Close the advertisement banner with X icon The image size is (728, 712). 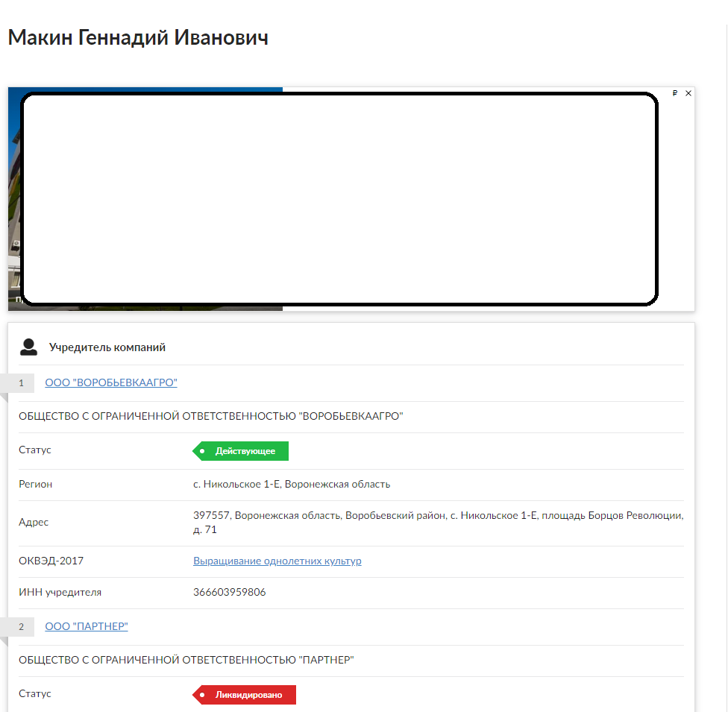[x=688, y=93]
